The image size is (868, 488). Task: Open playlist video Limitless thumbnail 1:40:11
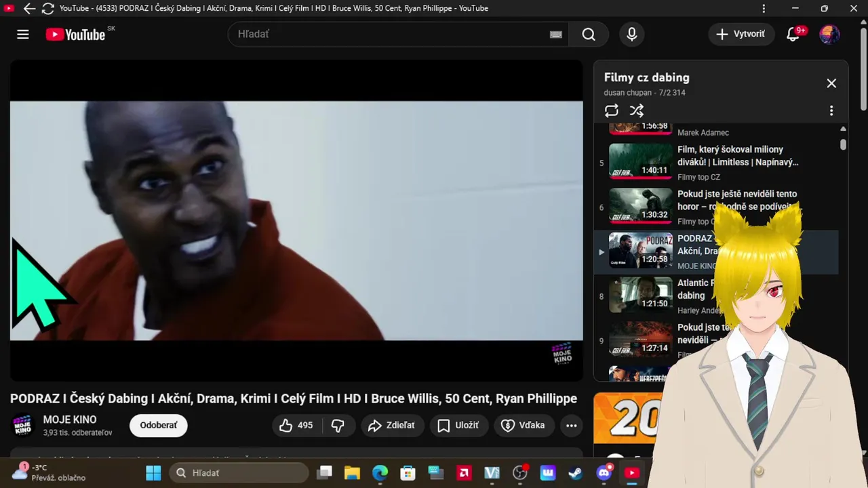[640, 161]
